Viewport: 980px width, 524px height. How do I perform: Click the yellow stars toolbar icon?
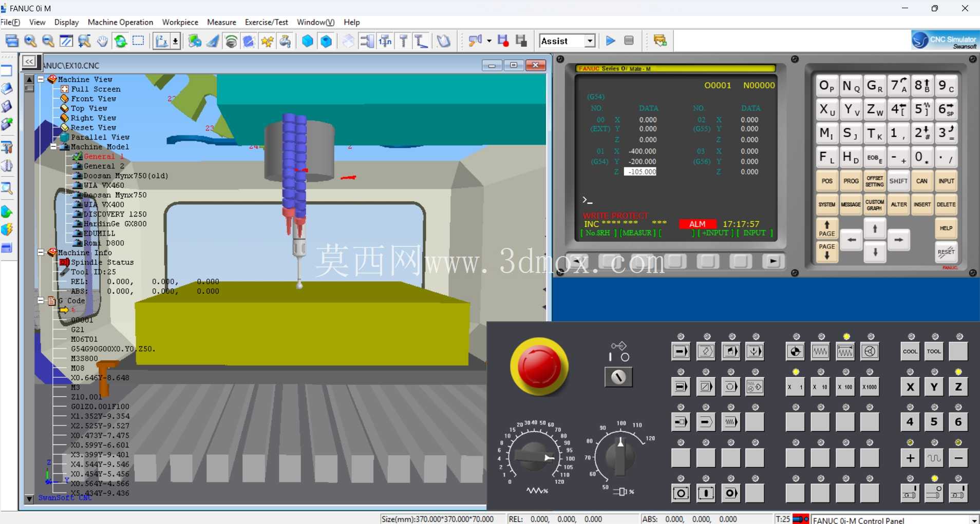click(x=267, y=41)
